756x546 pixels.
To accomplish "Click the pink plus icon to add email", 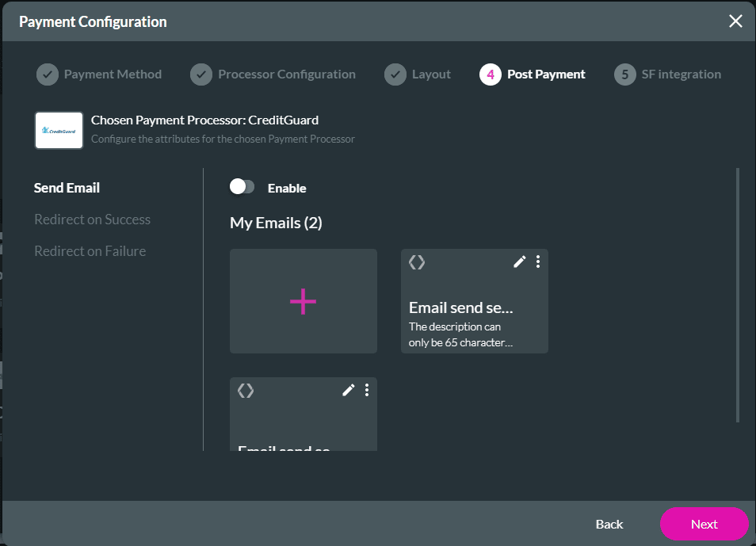I will pos(303,301).
